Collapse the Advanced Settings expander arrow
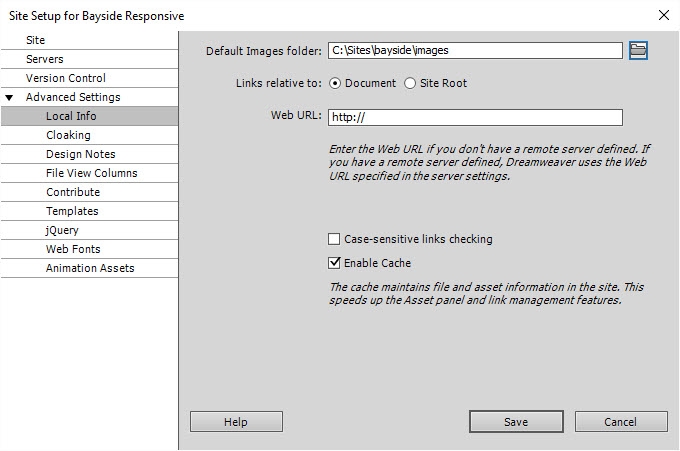The image size is (680, 451). coord(9,98)
